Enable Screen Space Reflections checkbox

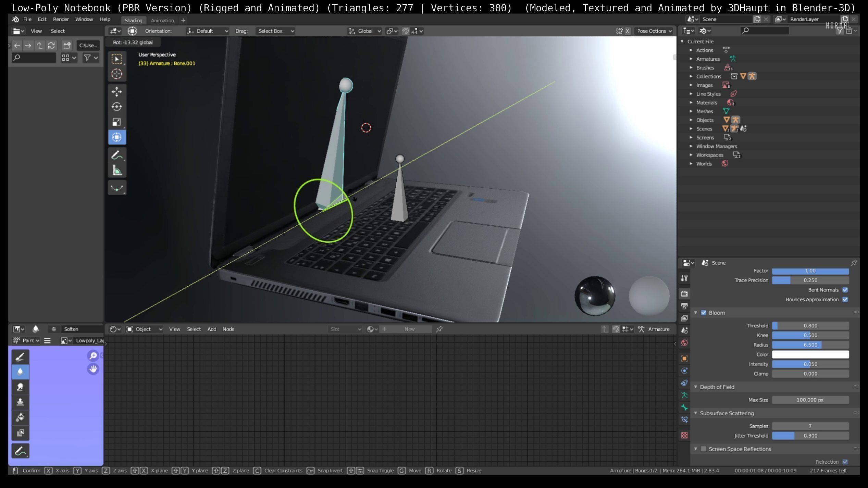704,449
